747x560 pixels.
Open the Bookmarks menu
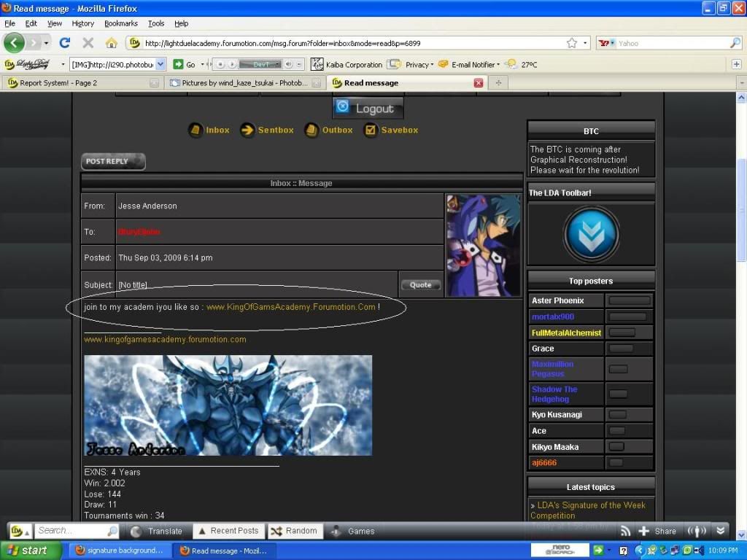point(121,23)
